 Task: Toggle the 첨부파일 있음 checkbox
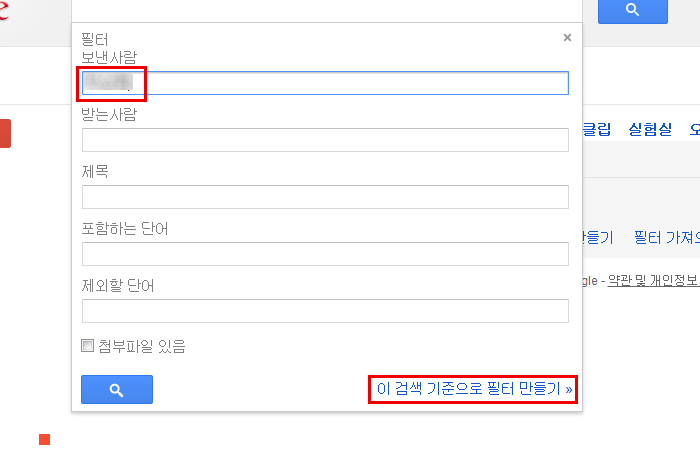coord(88,346)
